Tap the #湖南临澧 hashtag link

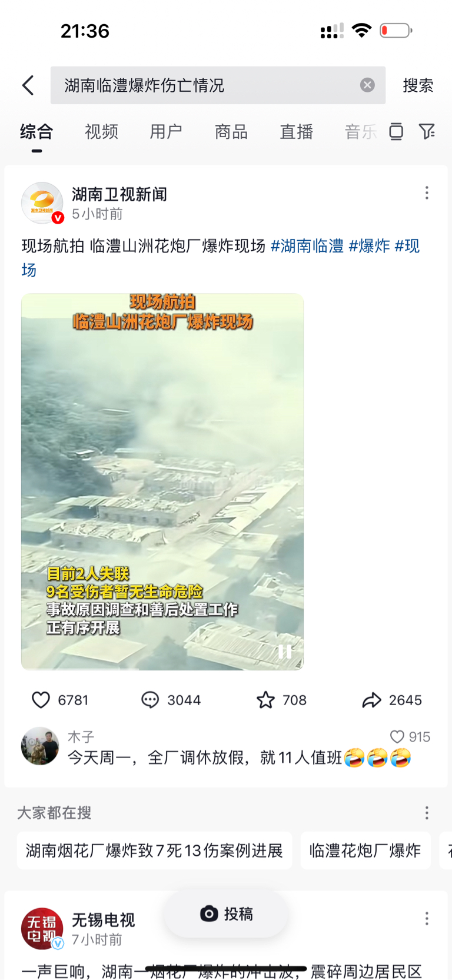tap(307, 245)
